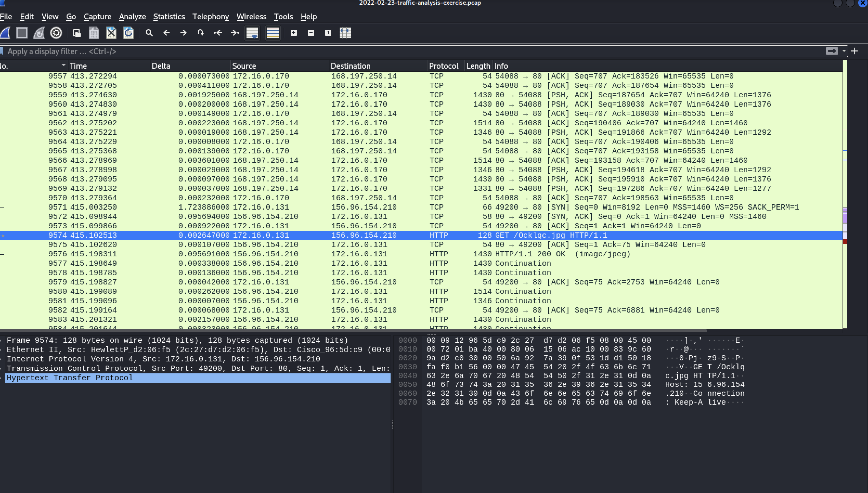Open display filter history dropdown arrow
Viewport: 868px width, 493px height.
(844, 51)
